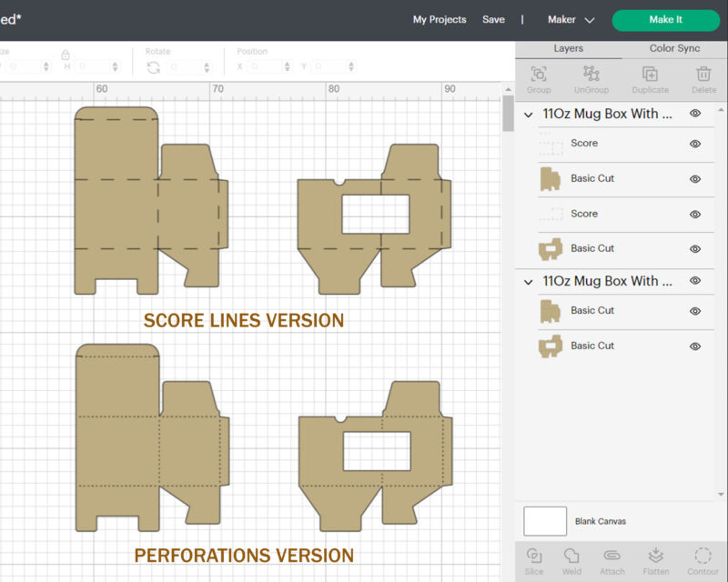Viewport: 728px width, 582px height.
Task: Collapse the first 11Oz Mug Box group
Action: pyautogui.click(x=529, y=115)
